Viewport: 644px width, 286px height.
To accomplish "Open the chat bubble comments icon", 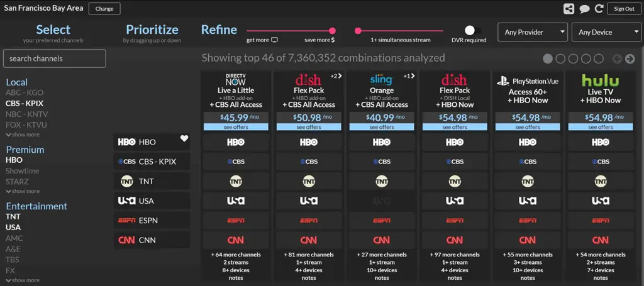I will pos(584,9).
